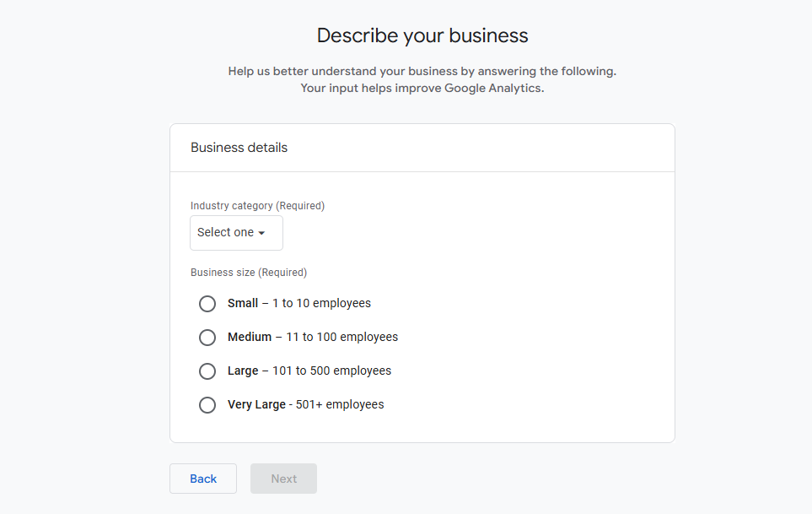
Task: Click the "Describe your business" heading
Action: point(422,35)
